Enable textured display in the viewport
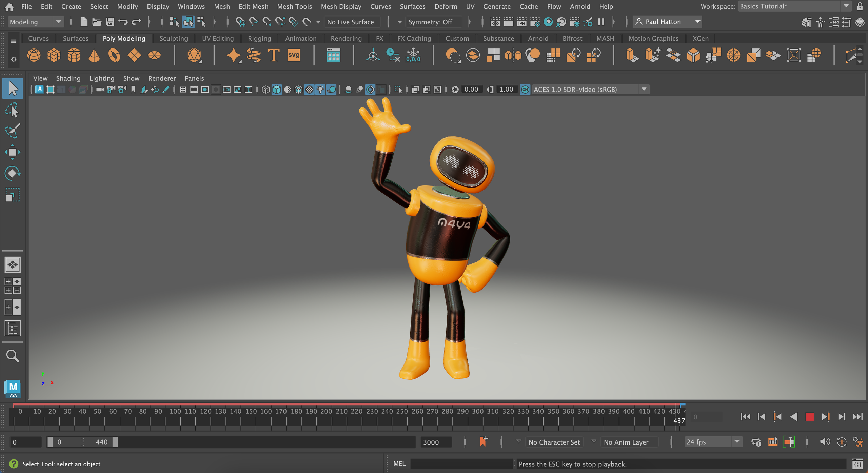This screenshot has height=473, width=868. click(309, 89)
